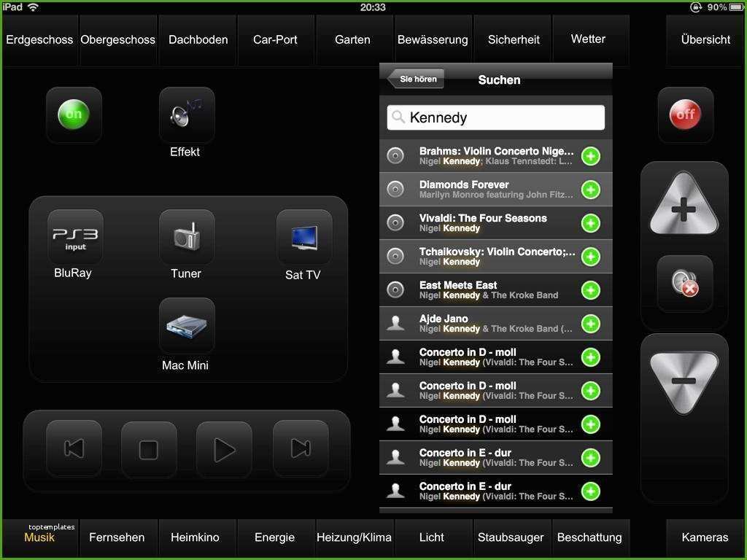Open the Erdgeschoss tab
Image resolution: width=747 pixels, height=560 pixels.
point(39,40)
